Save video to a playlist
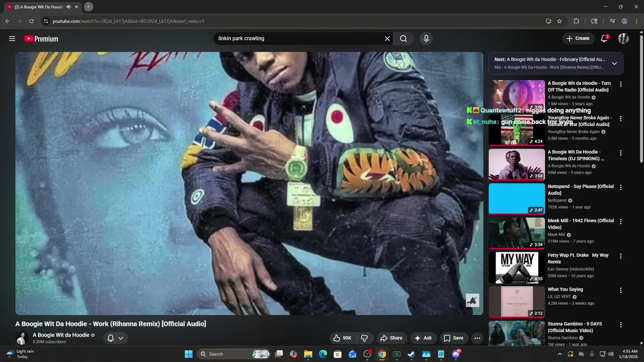 (x=453, y=338)
